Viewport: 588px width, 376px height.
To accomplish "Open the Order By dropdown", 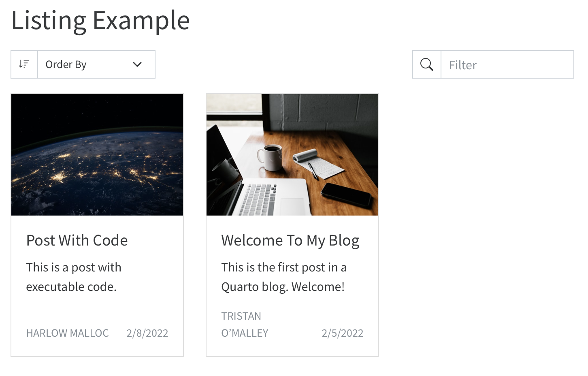I will [96, 64].
